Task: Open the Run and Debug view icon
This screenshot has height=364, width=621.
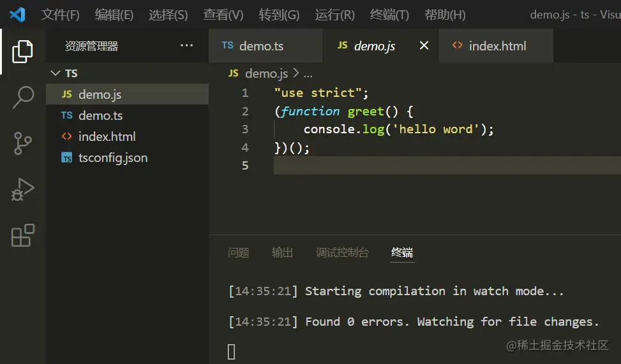Action: pos(22,189)
